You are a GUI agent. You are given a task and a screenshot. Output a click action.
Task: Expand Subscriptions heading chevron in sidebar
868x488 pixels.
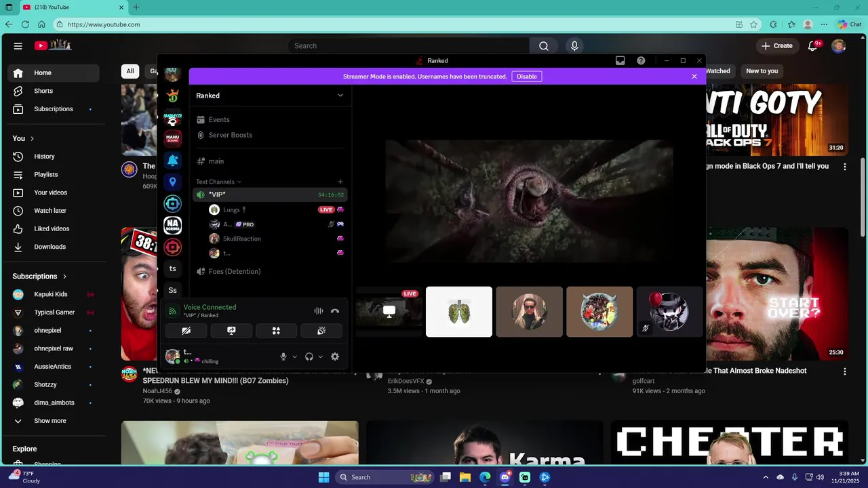[x=65, y=277]
